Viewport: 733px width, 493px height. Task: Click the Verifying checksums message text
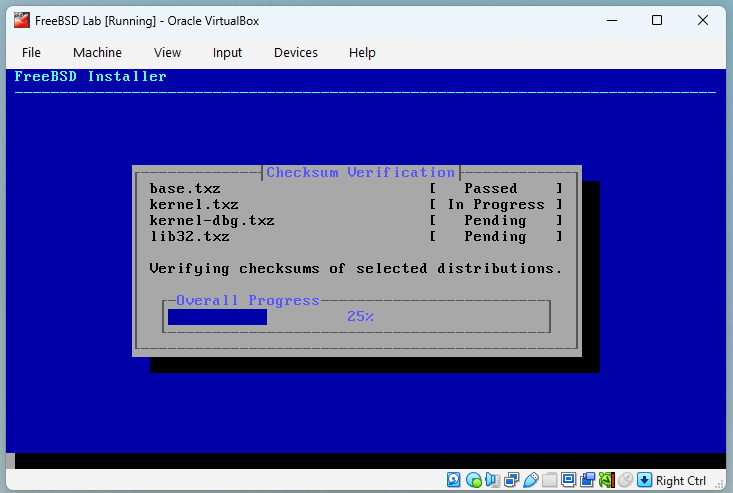356,269
